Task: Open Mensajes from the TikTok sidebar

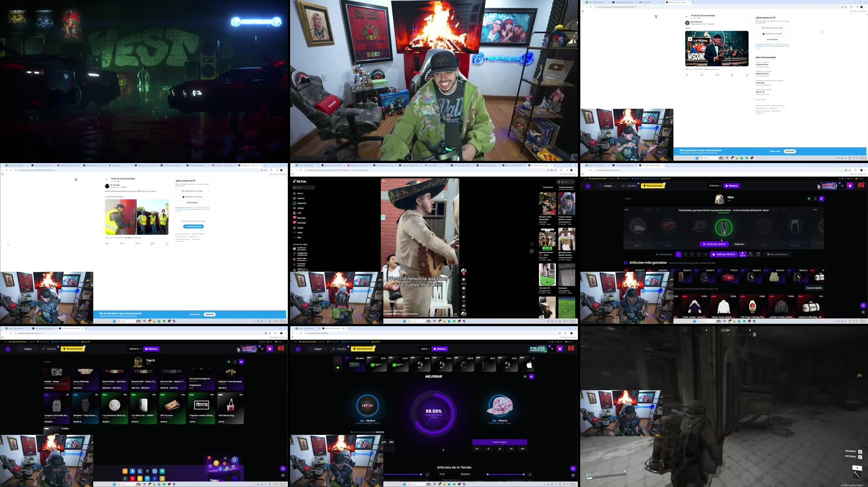Action: click(301, 218)
